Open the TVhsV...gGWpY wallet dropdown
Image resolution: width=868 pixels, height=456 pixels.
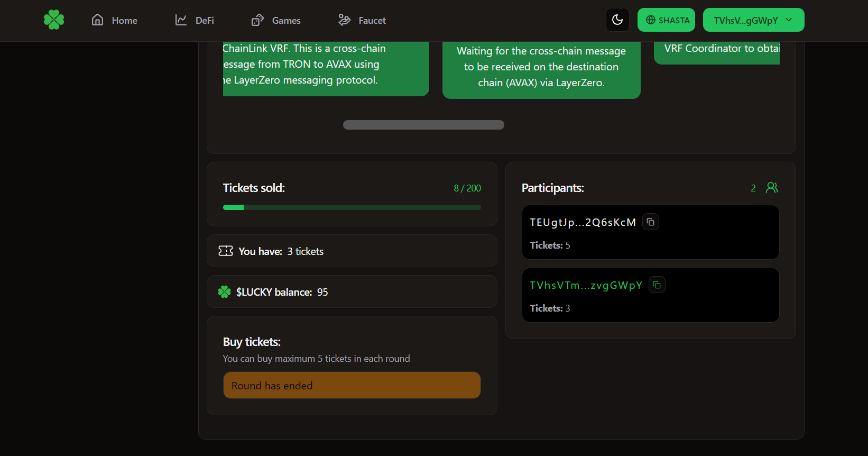pos(753,20)
